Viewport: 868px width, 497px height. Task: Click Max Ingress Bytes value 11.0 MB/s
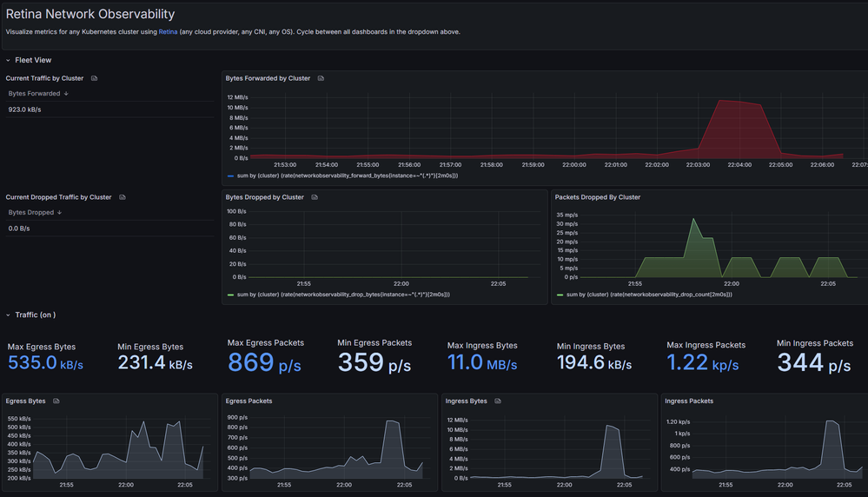pyautogui.click(x=482, y=363)
